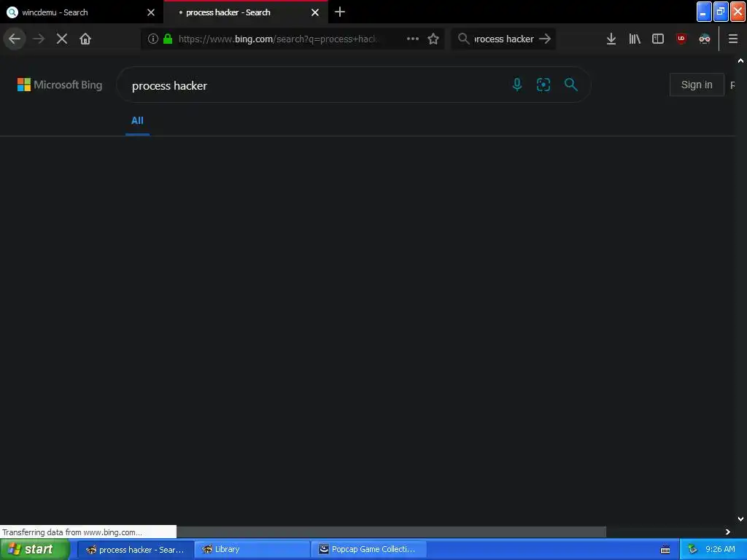747x560 pixels.
Task: Click the system tray icon beside the clock
Action: (692, 550)
